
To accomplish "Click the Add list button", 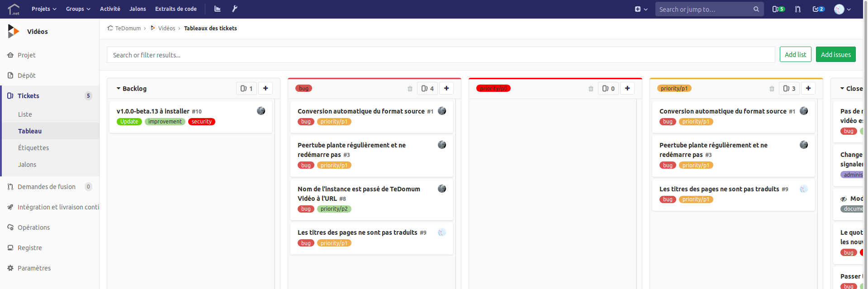I will (x=795, y=55).
